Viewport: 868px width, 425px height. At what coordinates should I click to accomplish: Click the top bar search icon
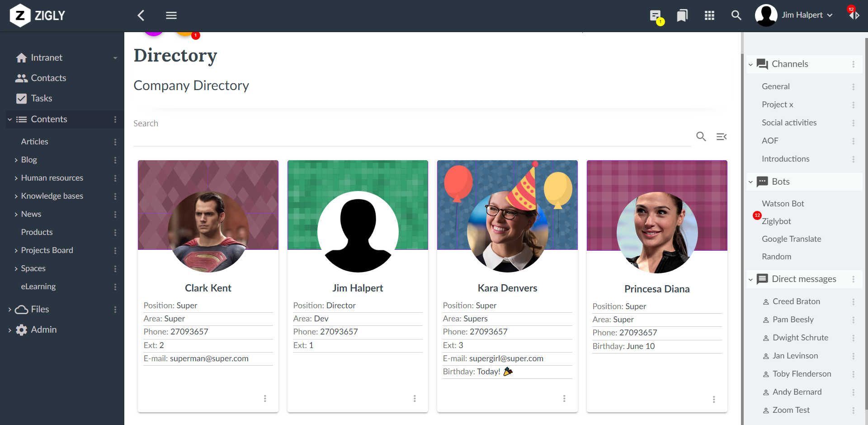pyautogui.click(x=736, y=15)
